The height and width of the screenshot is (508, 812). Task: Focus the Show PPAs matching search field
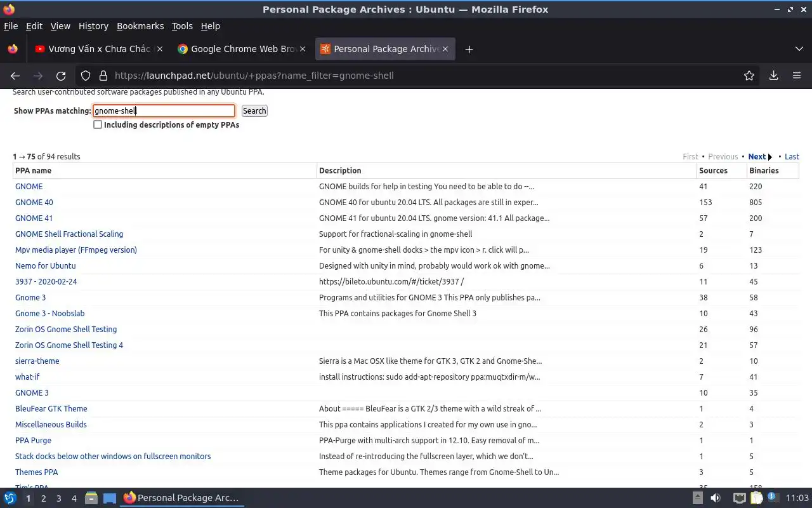click(164, 110)
